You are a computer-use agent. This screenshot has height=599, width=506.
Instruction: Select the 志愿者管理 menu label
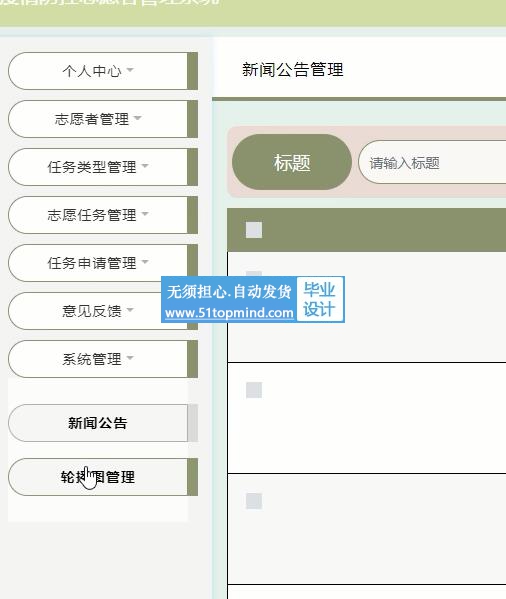(x=92, y=119)
